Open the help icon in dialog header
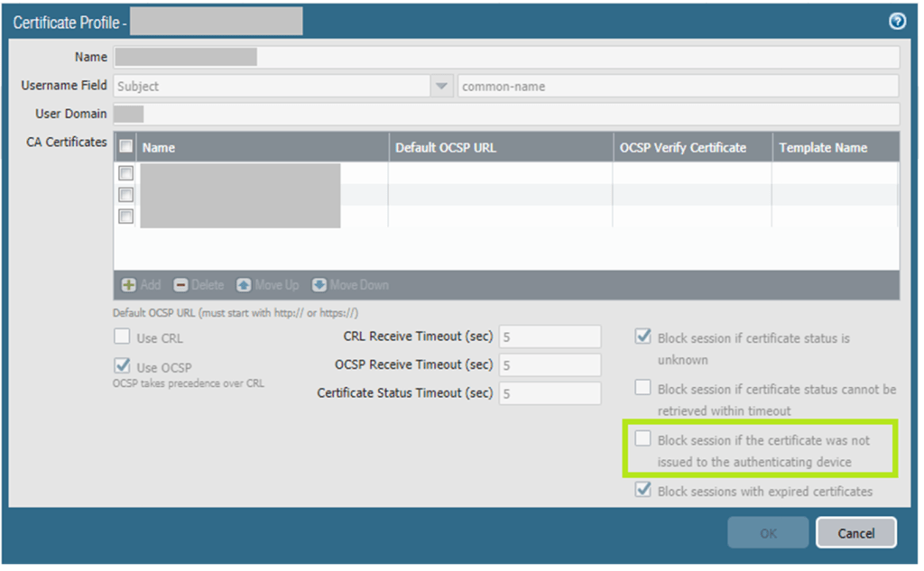924x571 pixels. (897, 22)
